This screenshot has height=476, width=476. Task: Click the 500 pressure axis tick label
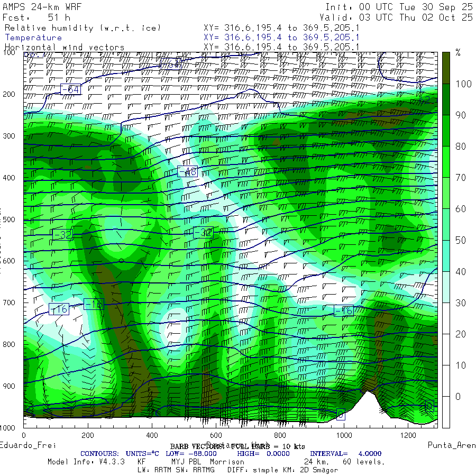(x=11, y=219)
